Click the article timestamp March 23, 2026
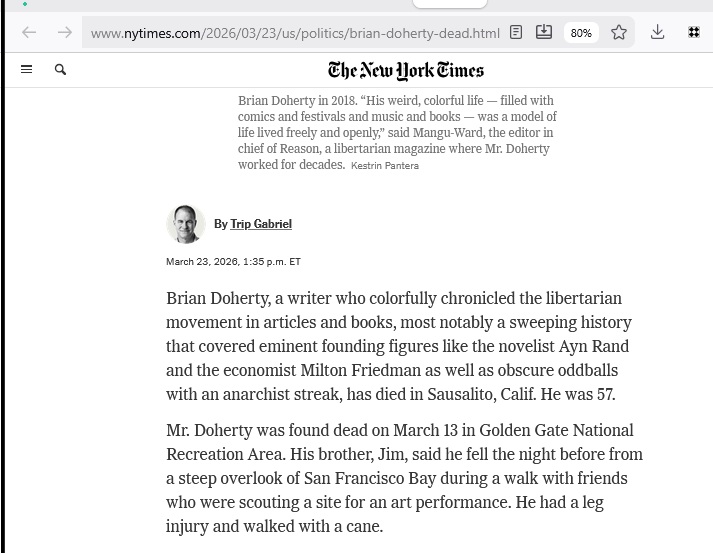This screenshot has height=553, width=713. 233,262
